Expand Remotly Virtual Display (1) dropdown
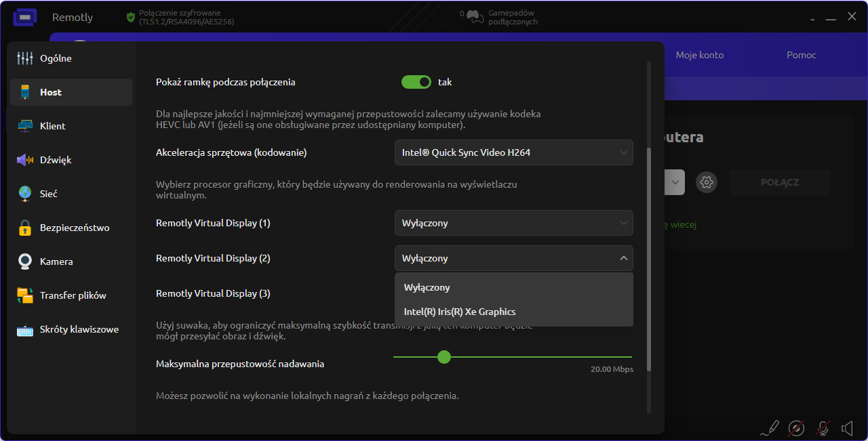The width and height of the screenshot is (868, 441). (x=513, y=223)
